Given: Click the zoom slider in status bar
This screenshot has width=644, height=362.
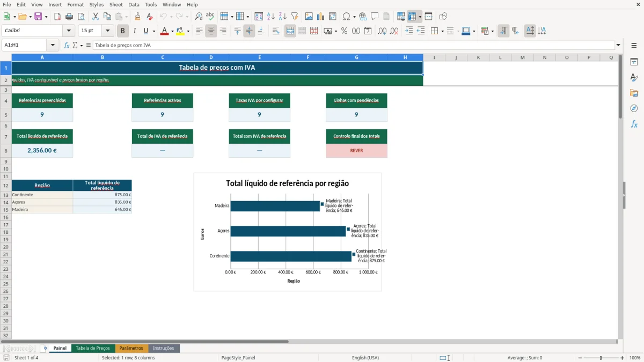Looking at the screenshot, I should pyautogui.click(x=600, y=358).
